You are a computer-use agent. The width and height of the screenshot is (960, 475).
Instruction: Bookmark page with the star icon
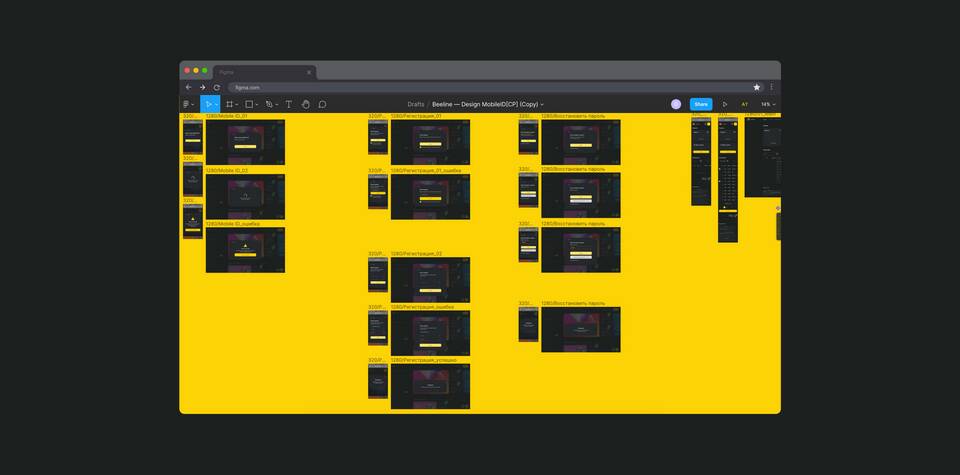pos(757,87)
